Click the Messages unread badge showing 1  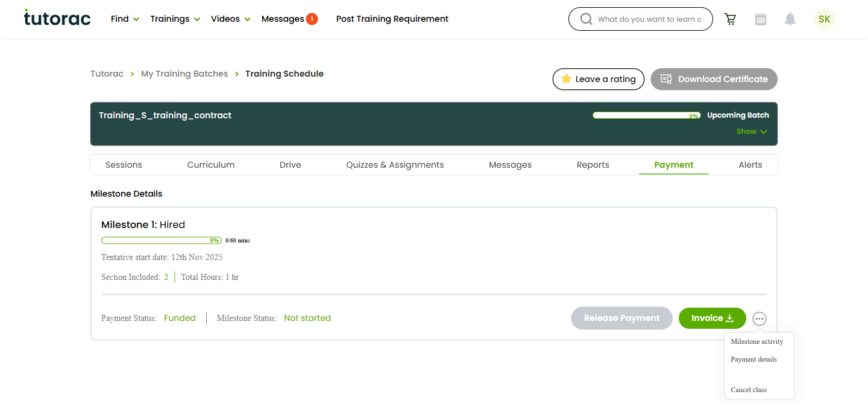(x=312, y=19)
